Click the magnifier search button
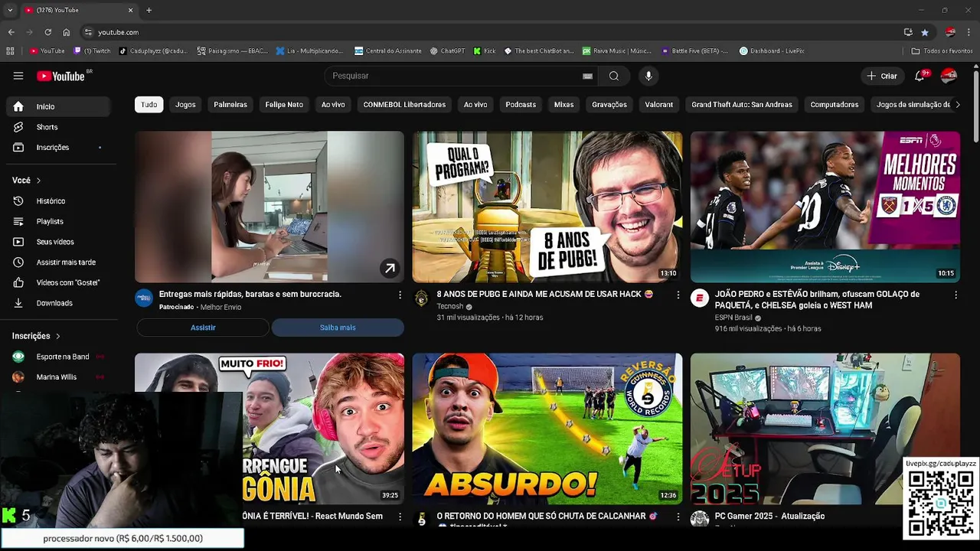This screenshot has height=551, width=980. tap(614, 76)
